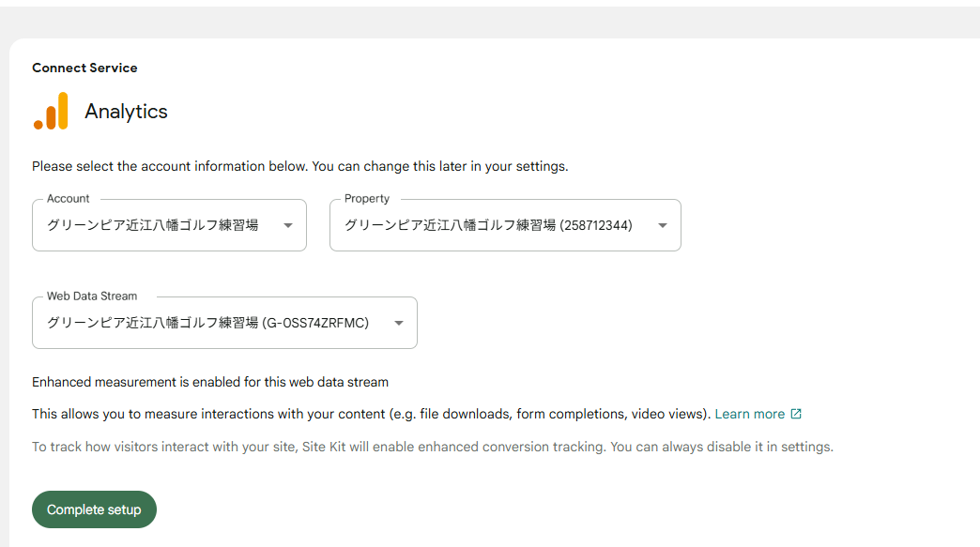Click the 'Enhanced measurement is enabled' text
This screenshot has width=980, height=547.
coord(210,382)
